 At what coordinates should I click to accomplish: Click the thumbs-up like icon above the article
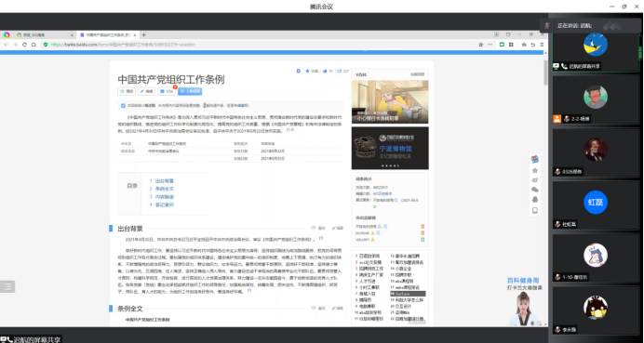coord(325,71)
